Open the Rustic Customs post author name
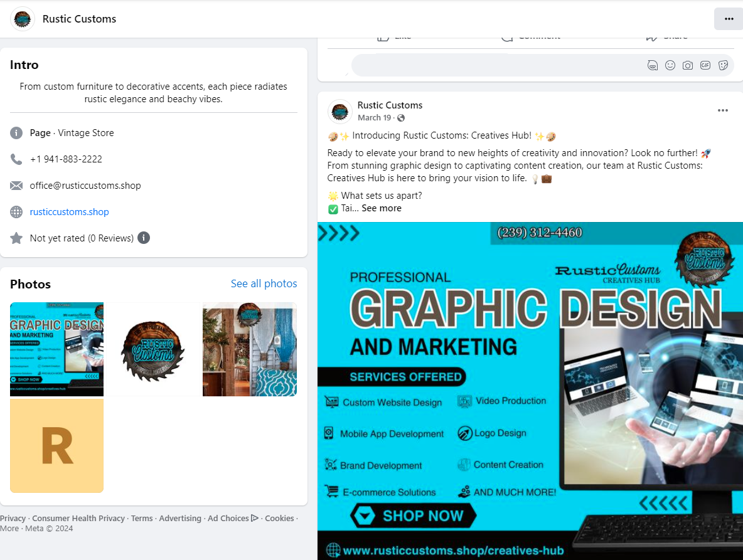The height and width of the screenshot is (560, 743). (x=390, y=105)
